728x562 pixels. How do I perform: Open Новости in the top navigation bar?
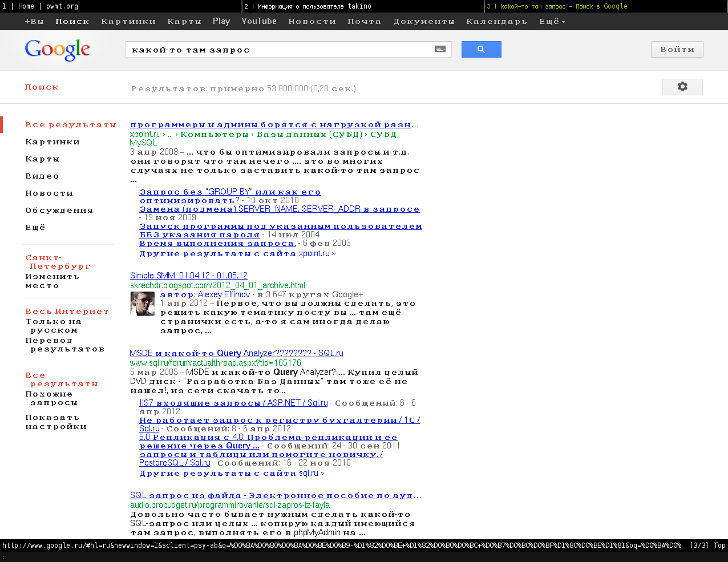(312, 22)
